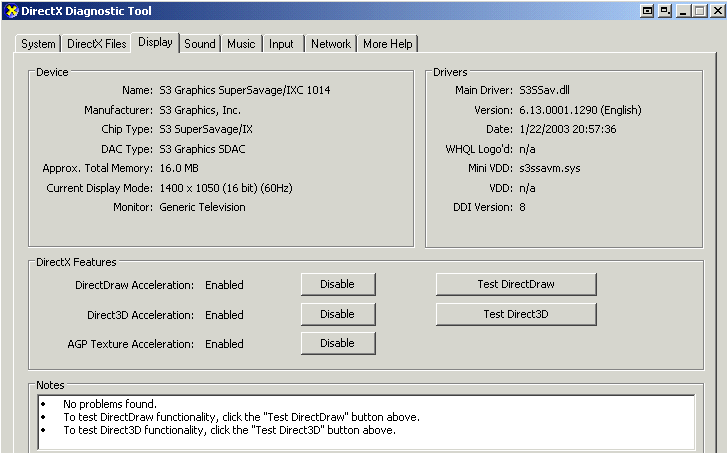727x453 pixels.
Task: Open the More Help tab
Action: pos(388,44)
